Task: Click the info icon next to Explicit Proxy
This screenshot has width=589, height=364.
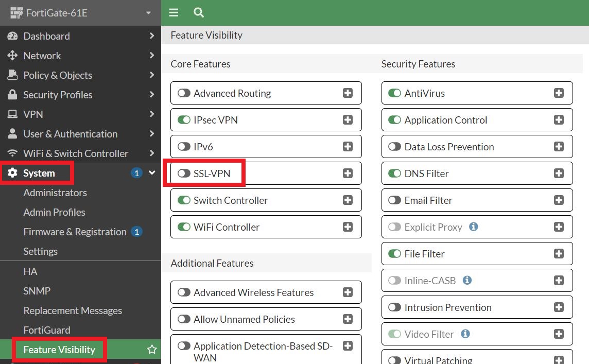Action: tap(474, 227)
